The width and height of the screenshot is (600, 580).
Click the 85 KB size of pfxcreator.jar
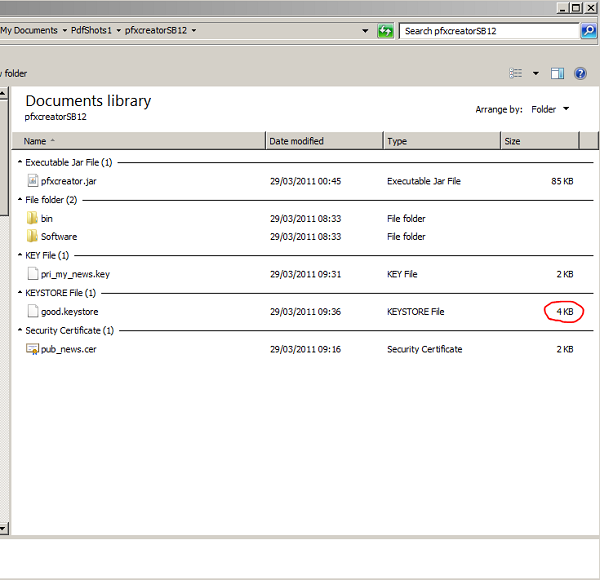tap(562, 181)
